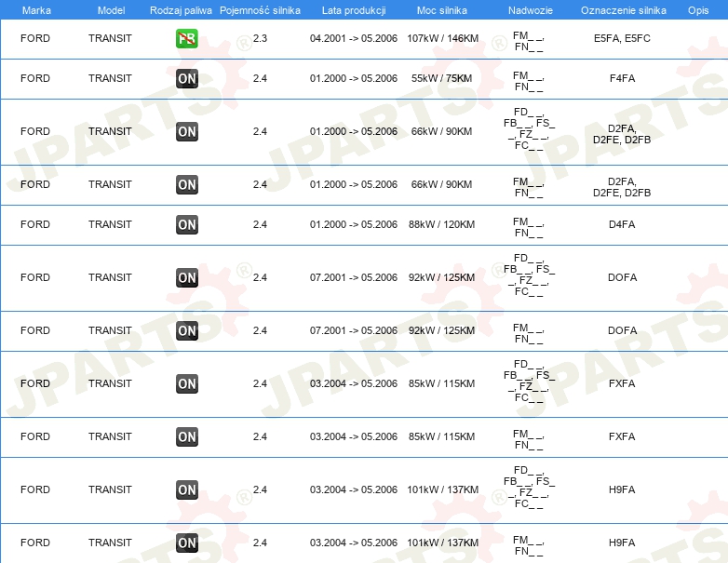Select the Pojemność silnika column header
The width and height of the screenshot is (728, 563).
260,10
